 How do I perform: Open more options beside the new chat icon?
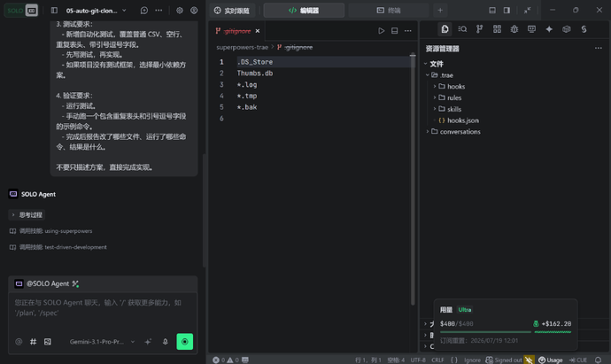point(159,11)
